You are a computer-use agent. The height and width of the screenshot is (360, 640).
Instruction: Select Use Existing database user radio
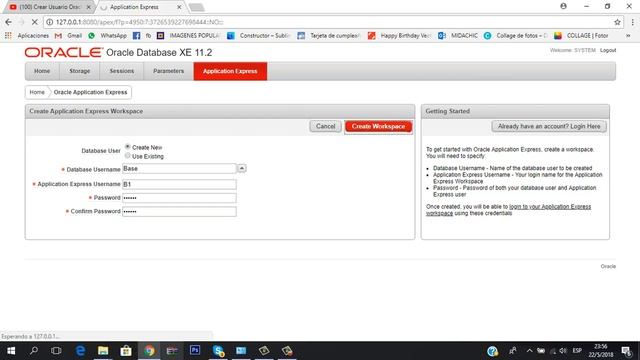coord(128,156)
